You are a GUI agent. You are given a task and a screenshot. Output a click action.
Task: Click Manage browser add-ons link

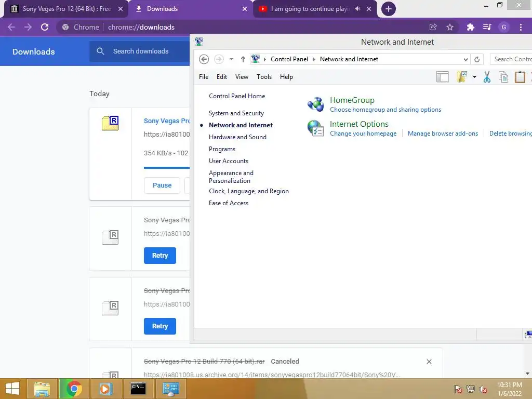[443, 134]
